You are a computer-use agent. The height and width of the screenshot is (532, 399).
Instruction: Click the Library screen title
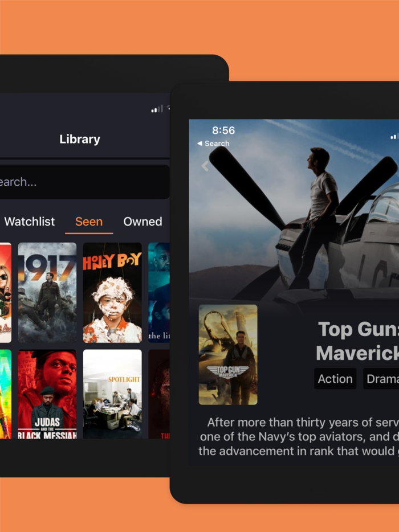[x=80, y=139]
